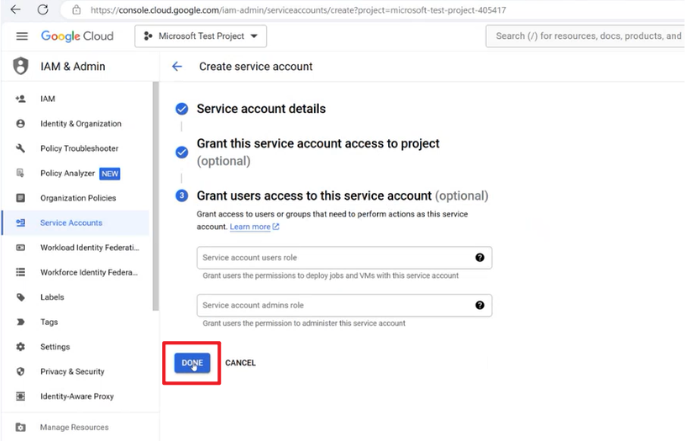Click the Privacy & Security shield icon
Image resolution: width=698 pixels, height=441 pixels.
coord(20,372)
